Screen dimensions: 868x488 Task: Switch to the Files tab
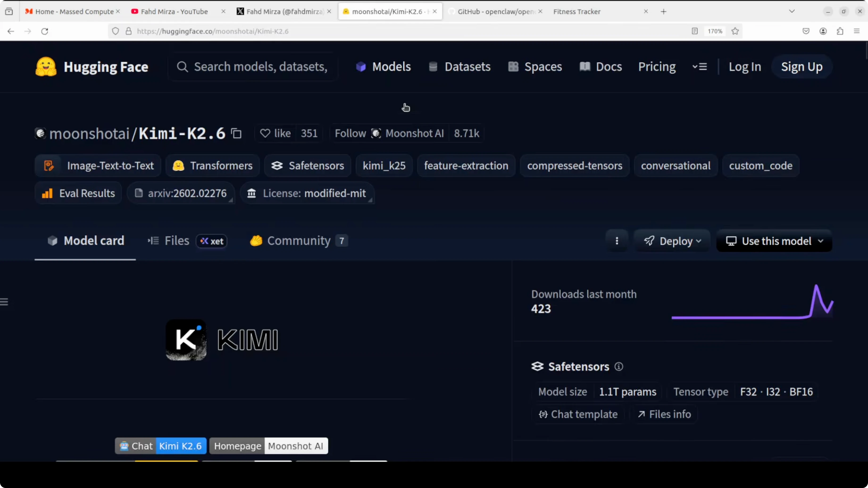pyautogui.click(x=177, y=241)
